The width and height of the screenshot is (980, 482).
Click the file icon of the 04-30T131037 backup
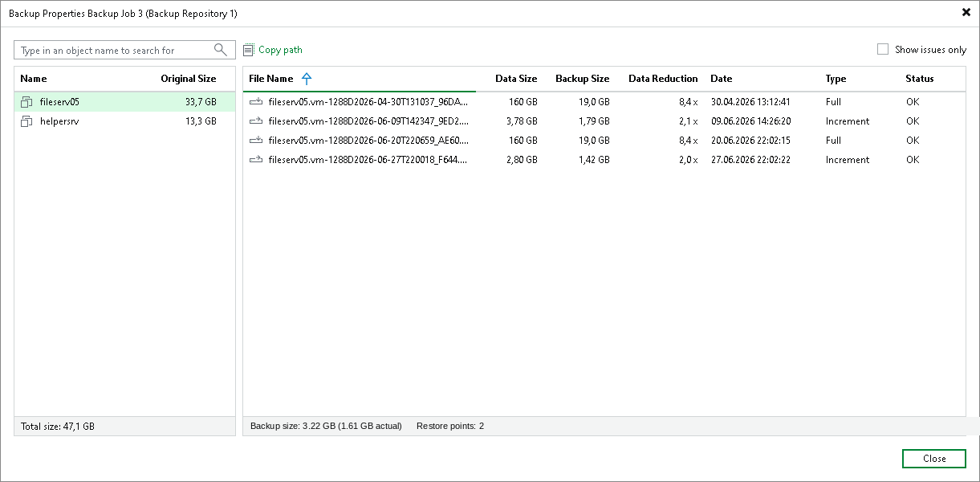point(256,102)
